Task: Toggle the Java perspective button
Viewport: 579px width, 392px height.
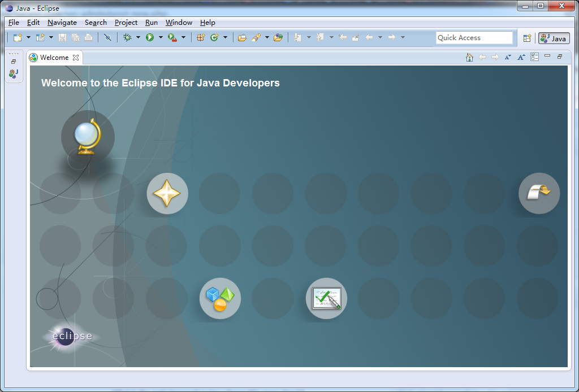Action: [x=554, y=38]
